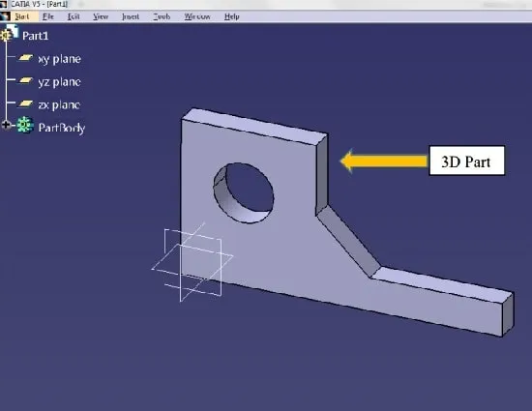This screenshot has width=532, height=411.
Task: Open the File menu
Action: [48, 16]
